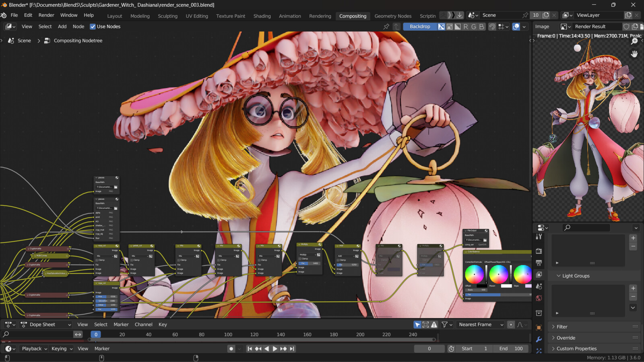644x362 pixels.
Task: Open the Render menu
Action: pyautogui.click(x=46, y=15)
